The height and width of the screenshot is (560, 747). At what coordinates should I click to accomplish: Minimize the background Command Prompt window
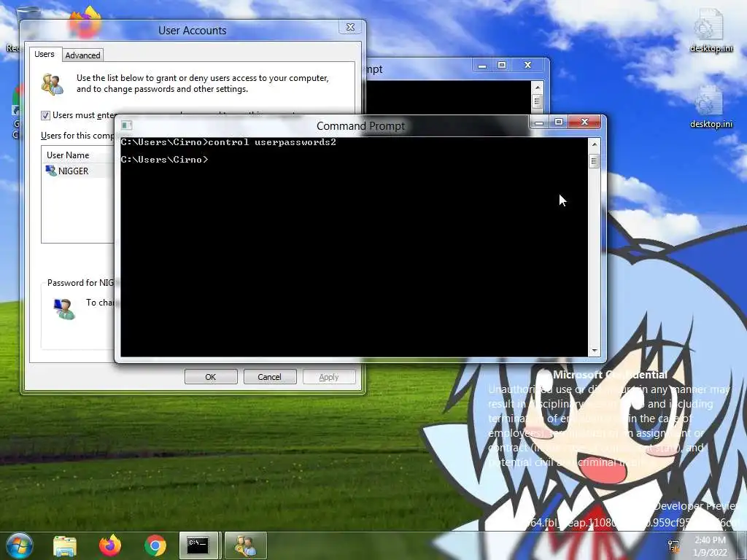pos(482,65)
